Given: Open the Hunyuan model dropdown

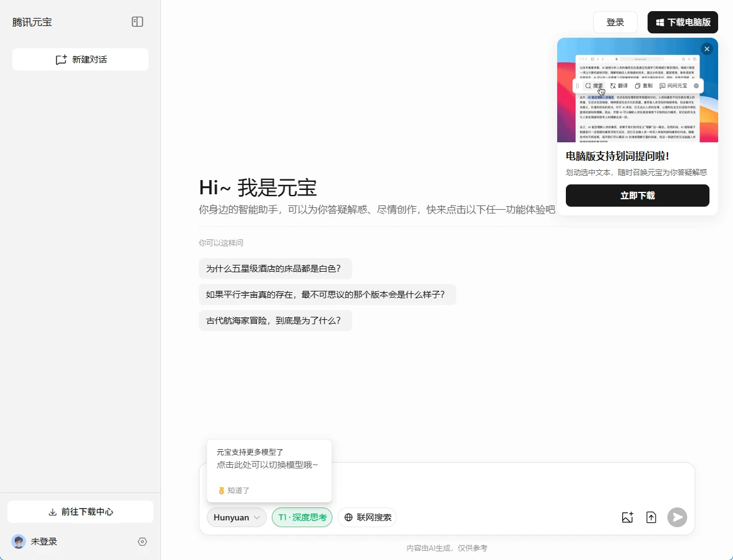Looking at the screenshot, I should click(x=236, y=517).
